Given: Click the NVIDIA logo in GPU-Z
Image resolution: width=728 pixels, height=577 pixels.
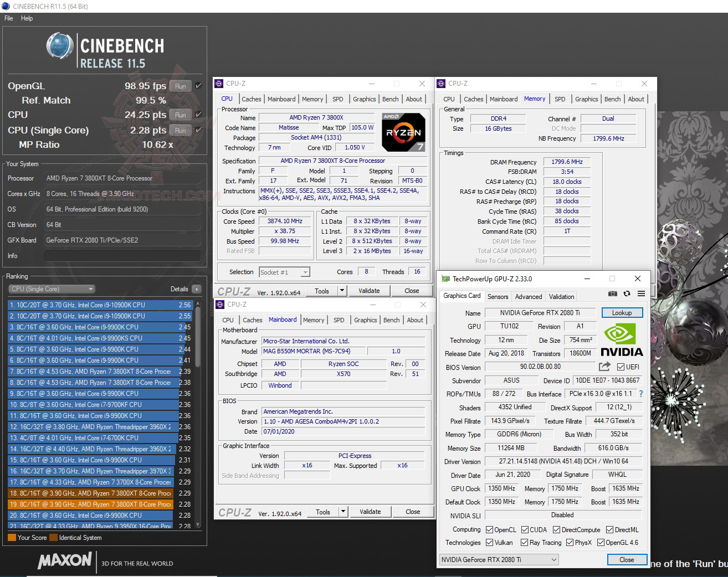Looking at the screenshot, I should pos(622,341).
